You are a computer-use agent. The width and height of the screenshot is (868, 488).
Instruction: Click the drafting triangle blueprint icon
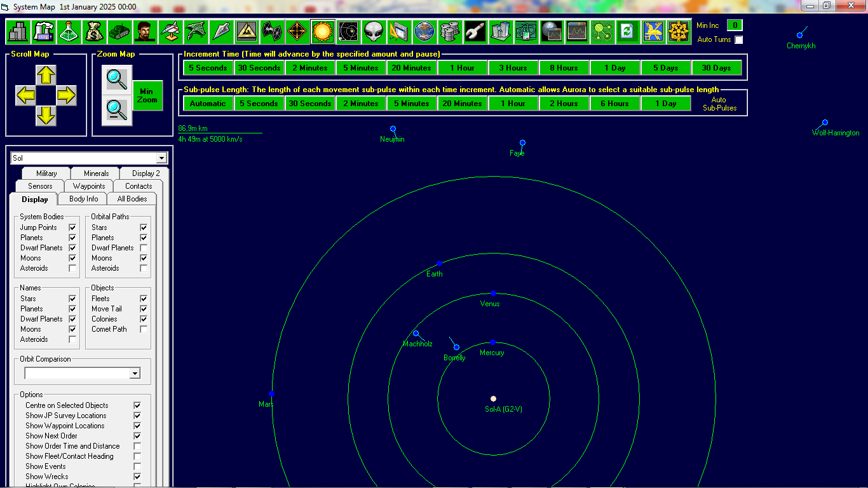[400, 30]
